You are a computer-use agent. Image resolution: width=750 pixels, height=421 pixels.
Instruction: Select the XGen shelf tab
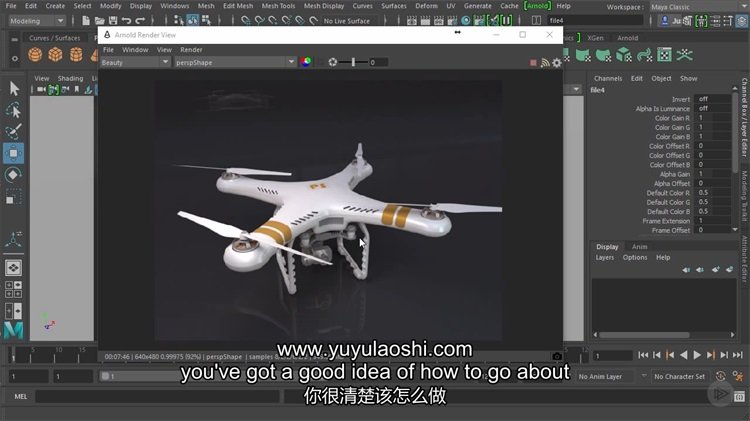click(x=595, y=38)
